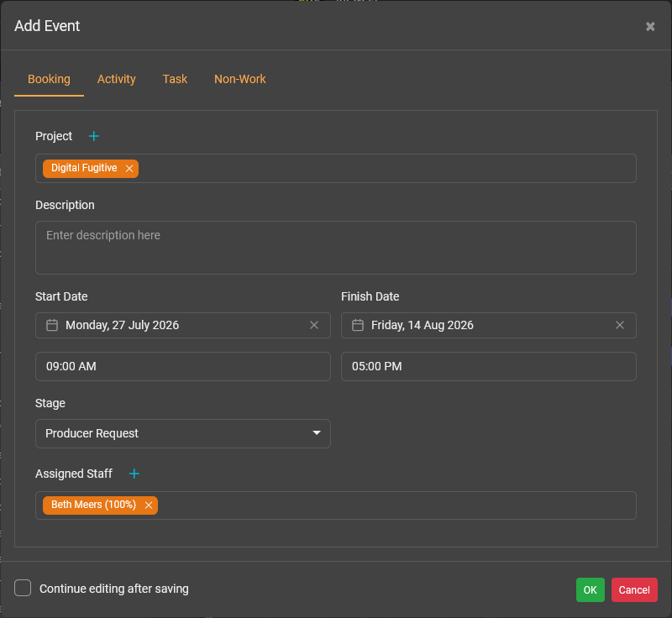
Task: Open the Non-Work tab
Action: [x=239, y=79]
